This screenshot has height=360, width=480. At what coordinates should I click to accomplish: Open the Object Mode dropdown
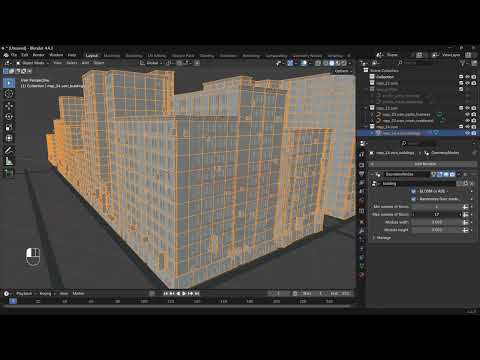pos(32,63)
